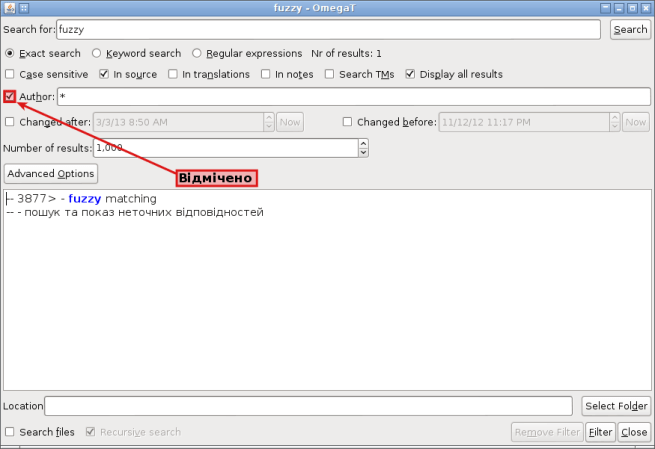Enable the Changed before filter
The image size is (655, 449).
(348, 122)
